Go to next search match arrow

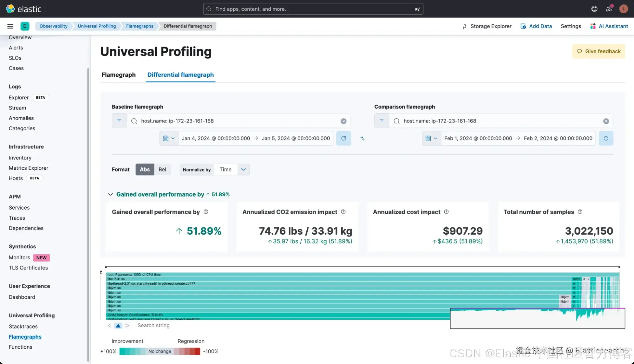click(x=127, y=325)
